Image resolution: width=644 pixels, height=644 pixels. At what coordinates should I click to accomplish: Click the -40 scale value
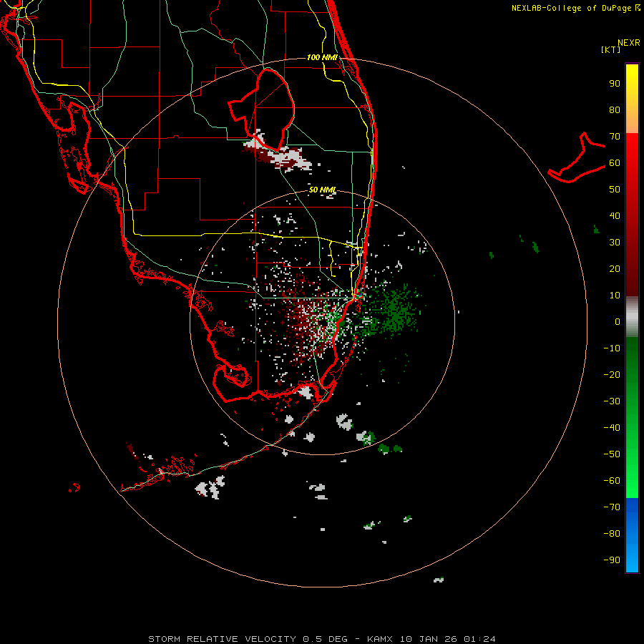point(612,428)
